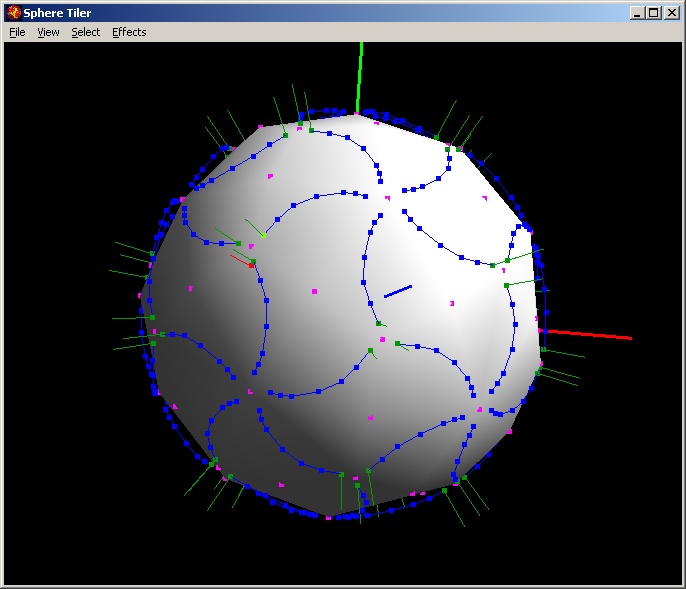Open the View menu
Viewport: 686px width, 589px height.
point(48,32)
